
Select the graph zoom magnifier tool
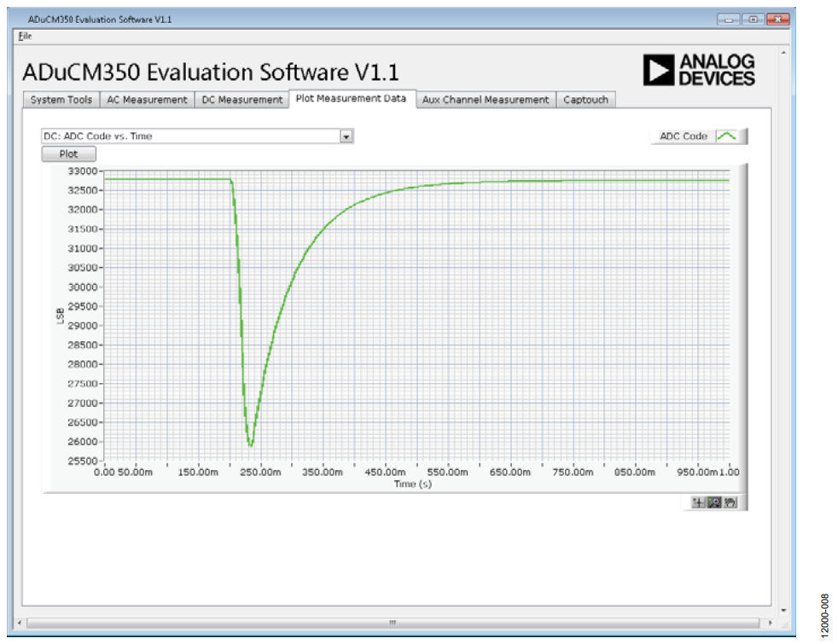[714, 502]
